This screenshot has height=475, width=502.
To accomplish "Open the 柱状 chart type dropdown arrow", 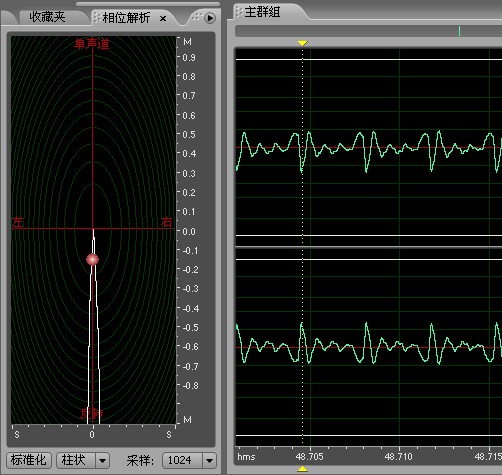I will click(103, 461).
